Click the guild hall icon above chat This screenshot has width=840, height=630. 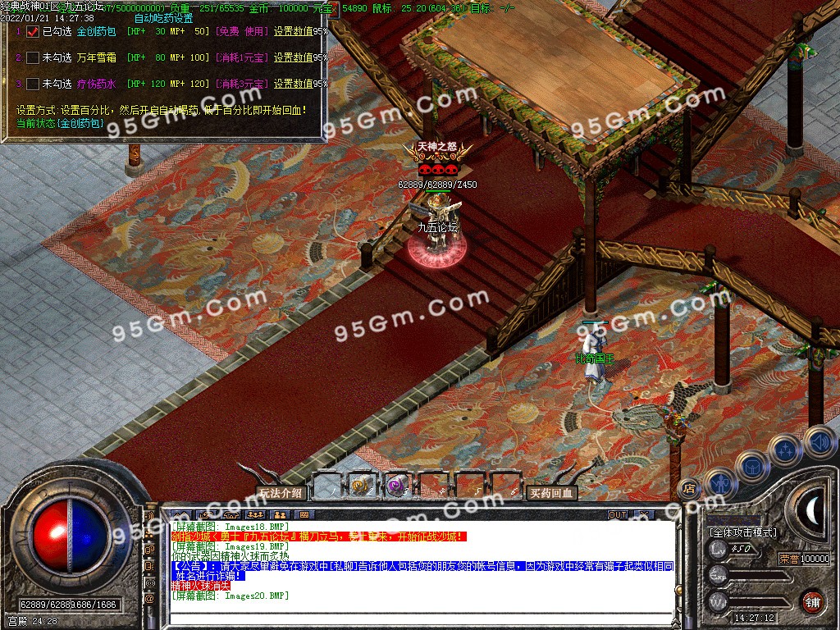[231, 515]
